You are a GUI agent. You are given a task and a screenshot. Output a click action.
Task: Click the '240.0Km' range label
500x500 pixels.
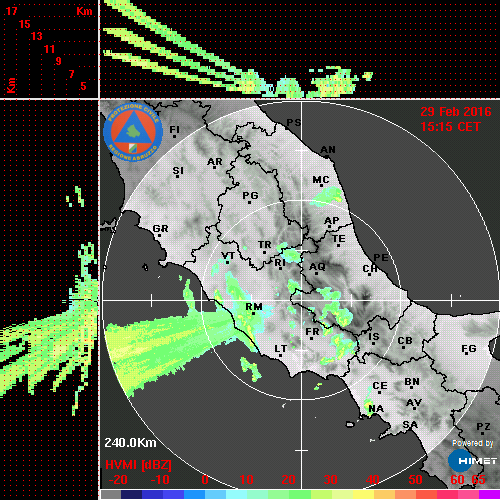[130, 443]
